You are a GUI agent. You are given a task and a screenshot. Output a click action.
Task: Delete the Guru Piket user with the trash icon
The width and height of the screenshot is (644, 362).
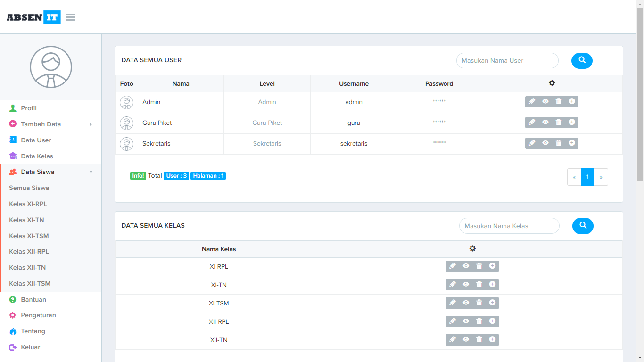(x=559, y=122)
